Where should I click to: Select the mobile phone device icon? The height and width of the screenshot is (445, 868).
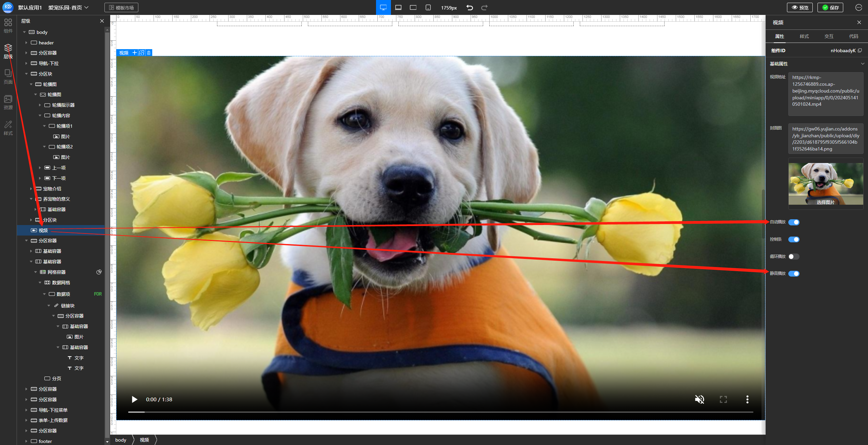pos(428,7)
